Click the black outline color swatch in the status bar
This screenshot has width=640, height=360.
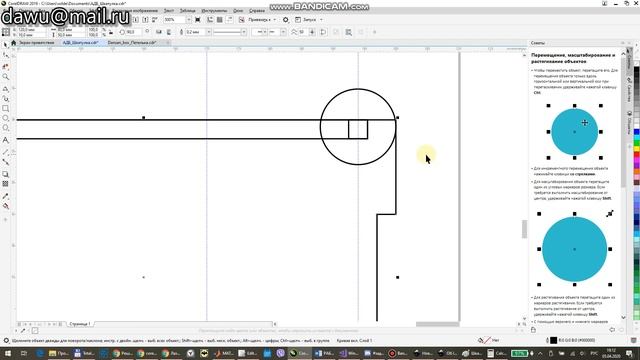point(553,340)
